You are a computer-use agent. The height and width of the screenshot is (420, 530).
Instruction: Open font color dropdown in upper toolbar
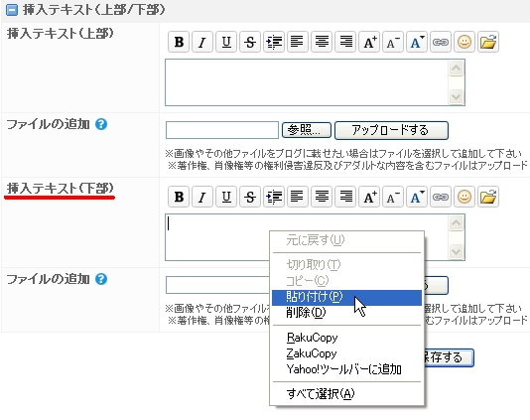417,42
